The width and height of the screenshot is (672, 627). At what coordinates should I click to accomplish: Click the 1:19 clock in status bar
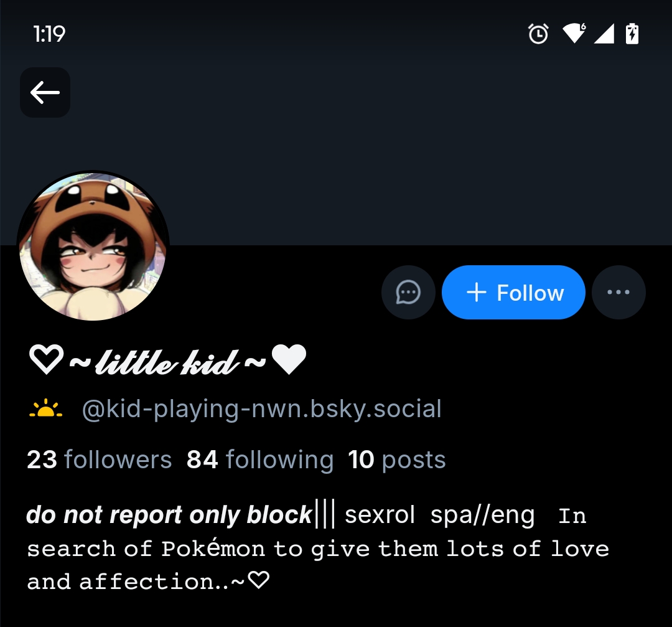pyautogui.click(x=49, y=34)
